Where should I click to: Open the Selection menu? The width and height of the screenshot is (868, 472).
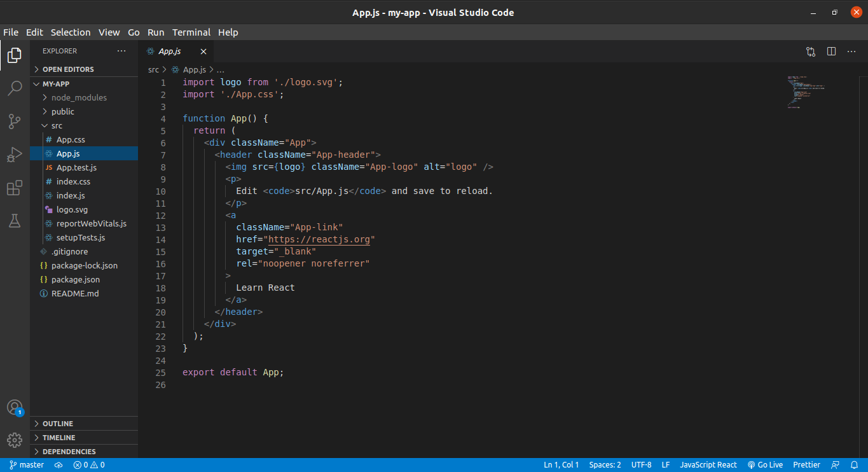tap(71, 32)
